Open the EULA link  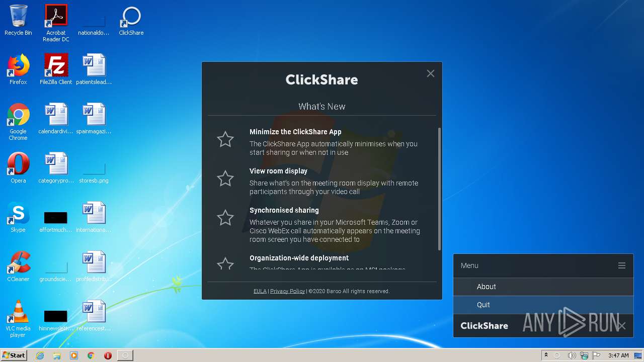click(x=260, y=291)
